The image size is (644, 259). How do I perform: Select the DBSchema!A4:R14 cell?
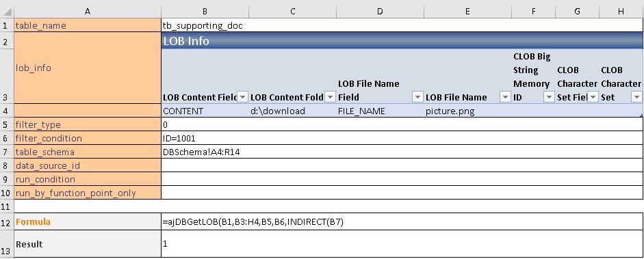[402, 152]
